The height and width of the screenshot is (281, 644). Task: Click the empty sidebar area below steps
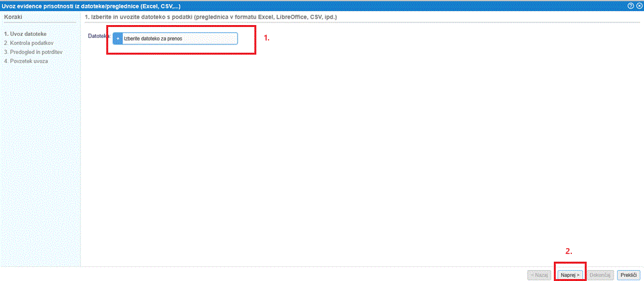(39, 167)
